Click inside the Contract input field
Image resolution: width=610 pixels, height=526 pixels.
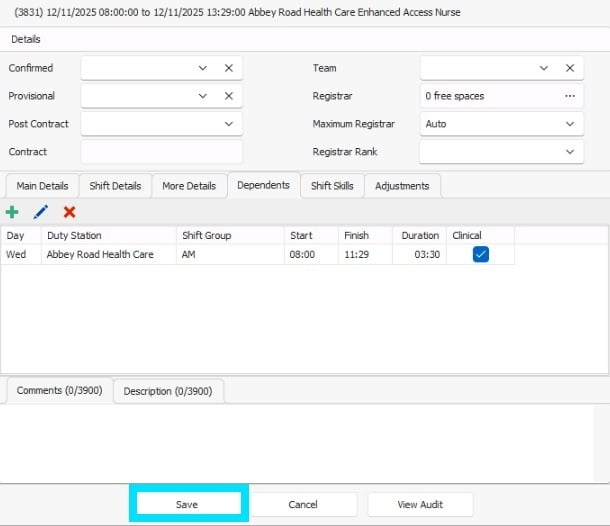click(x=161, y=152)
